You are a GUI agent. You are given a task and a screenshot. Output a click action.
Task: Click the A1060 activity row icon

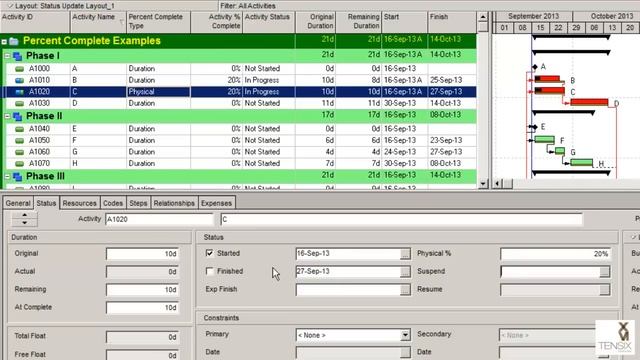[19, 152]
